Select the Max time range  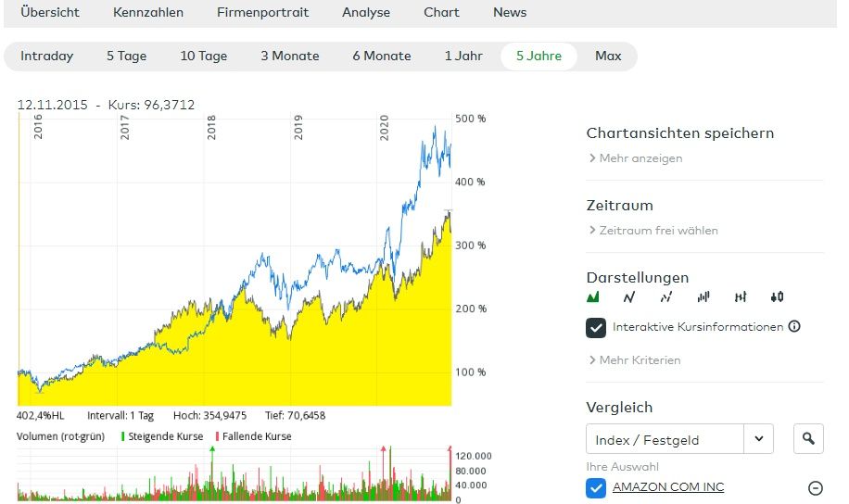pyautogui.click(x=608, y=57)
